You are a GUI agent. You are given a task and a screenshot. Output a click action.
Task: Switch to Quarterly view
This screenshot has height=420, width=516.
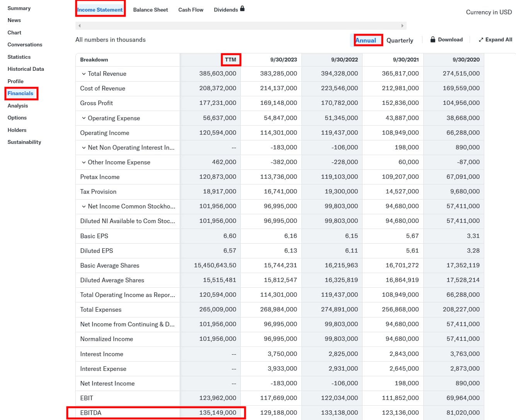[400, 40]
